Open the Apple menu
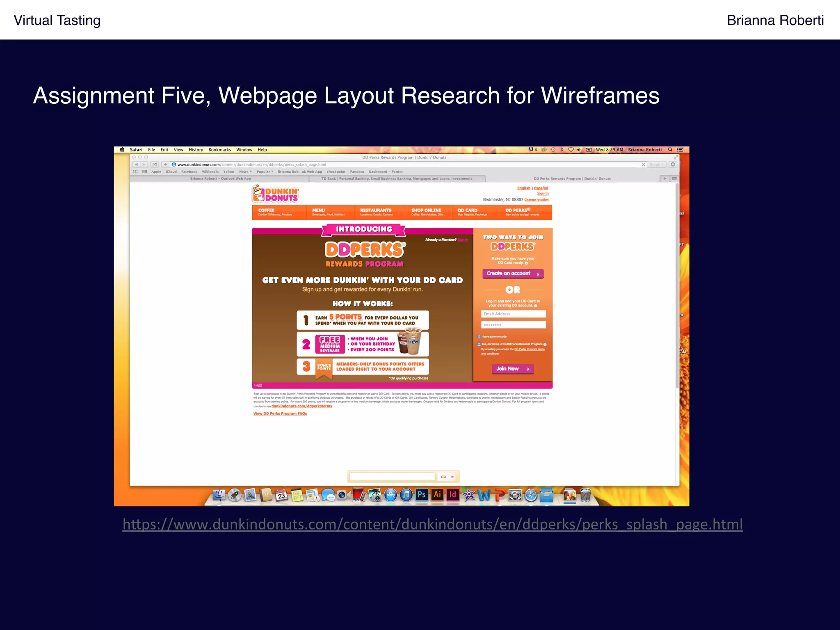The height and width of the screenshot is (630, 840). click(x=122, y=150)
